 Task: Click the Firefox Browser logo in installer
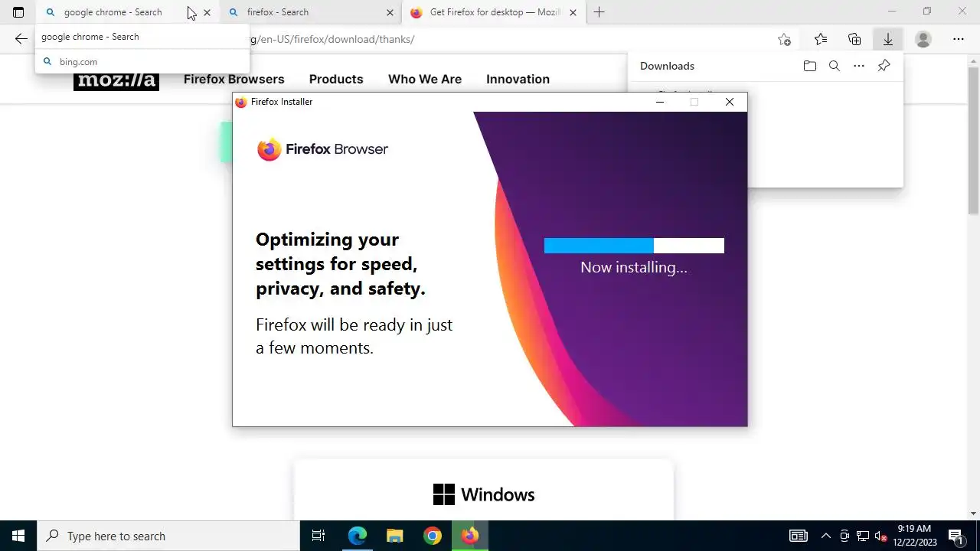322,149
